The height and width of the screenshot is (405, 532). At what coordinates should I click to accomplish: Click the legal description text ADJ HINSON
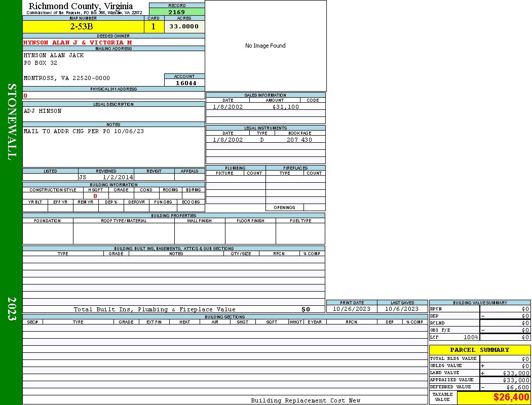click(x=43, y=111)
